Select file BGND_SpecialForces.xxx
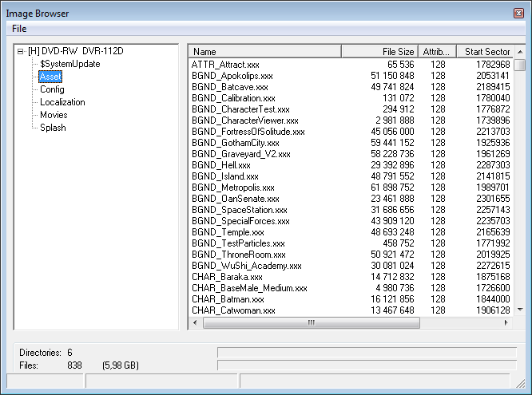The image size is (532, 395). (x=240, y=221)
